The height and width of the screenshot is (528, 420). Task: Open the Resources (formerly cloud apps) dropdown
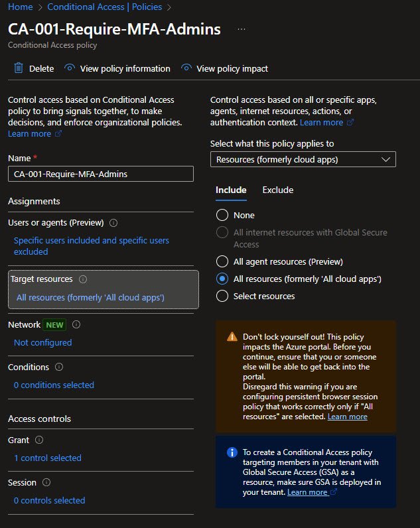pos(303,159)
